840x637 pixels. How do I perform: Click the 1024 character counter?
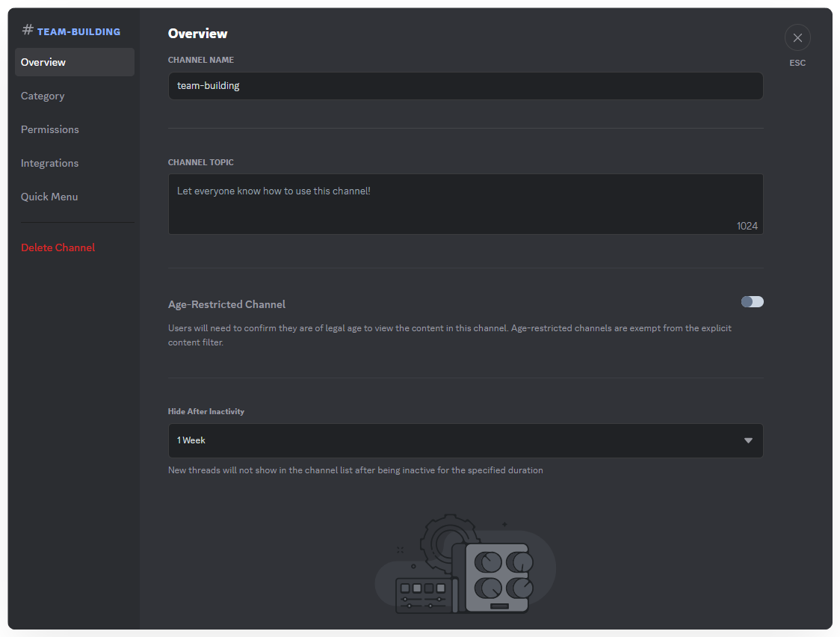[747, 226]
